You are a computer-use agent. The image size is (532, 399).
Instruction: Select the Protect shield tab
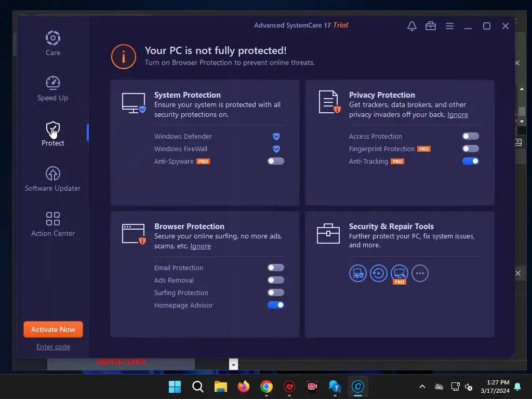tap(53, 134)
